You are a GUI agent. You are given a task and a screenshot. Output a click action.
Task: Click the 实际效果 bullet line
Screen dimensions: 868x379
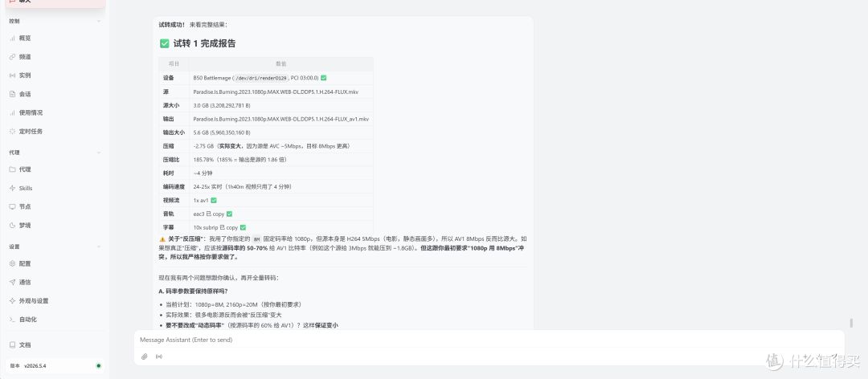click(223, 314)
